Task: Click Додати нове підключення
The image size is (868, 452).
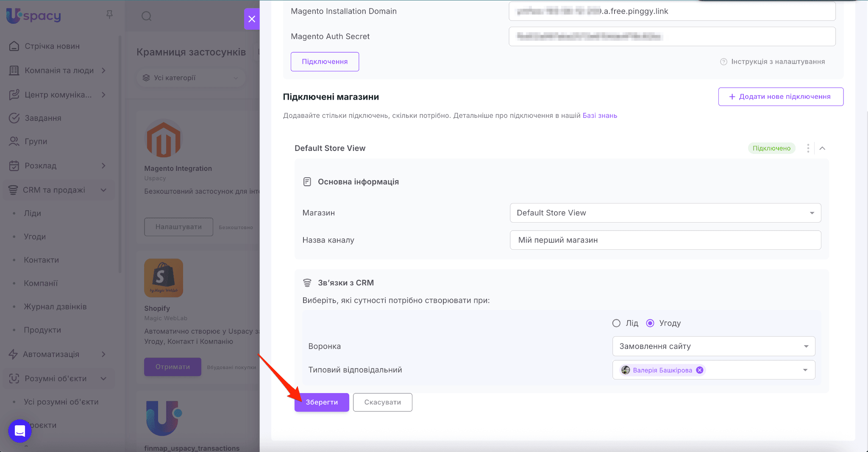Action: coord(781,97)
